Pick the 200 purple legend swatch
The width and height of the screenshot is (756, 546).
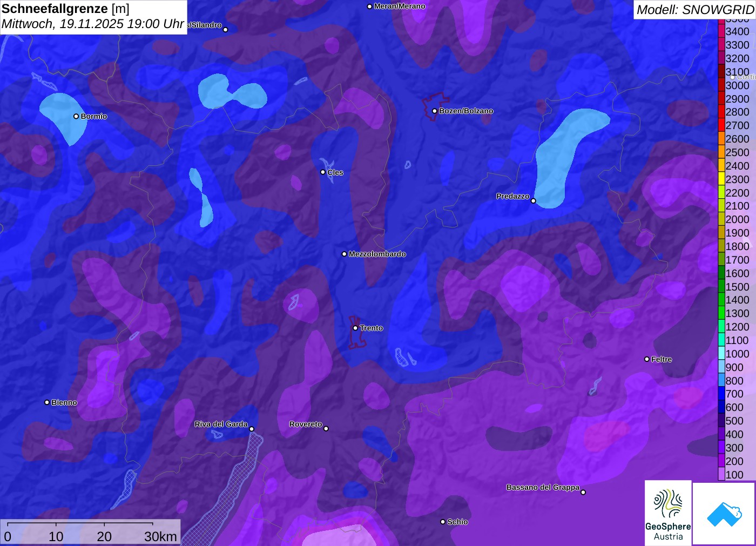click(721, 461)
